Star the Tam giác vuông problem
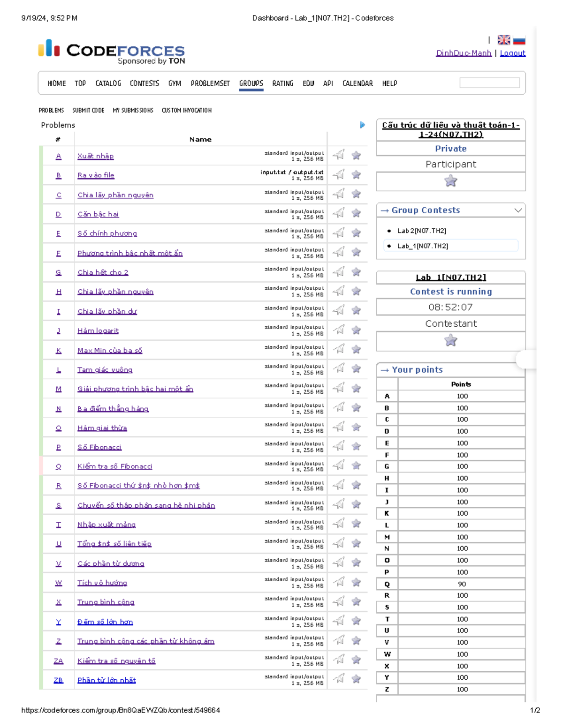Image resolution: width=563 pixels, height=728 pixels. point(356,369)
